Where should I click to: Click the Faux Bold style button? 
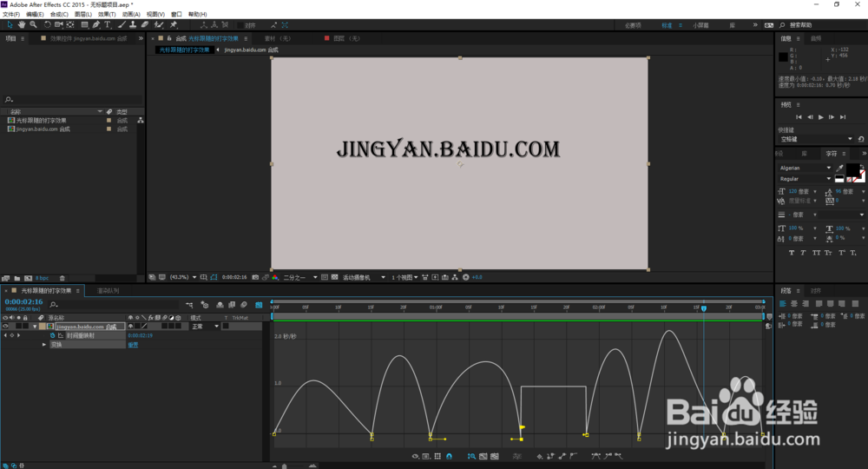tap(791, 253)
